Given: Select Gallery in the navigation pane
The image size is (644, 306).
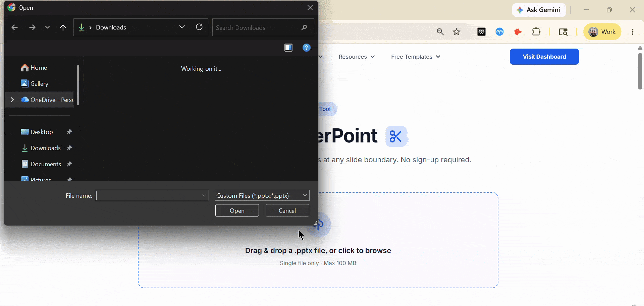Looking at the screenshot, I should click(39, 84).
